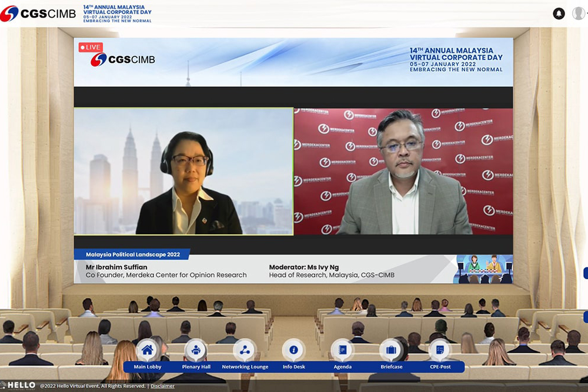Click the Plenary Hall label
The image size is (588, 392).
tap(196, 367)
